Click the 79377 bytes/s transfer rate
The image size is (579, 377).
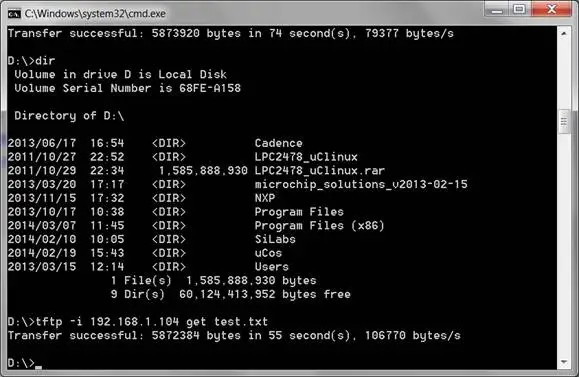[409, 34]
